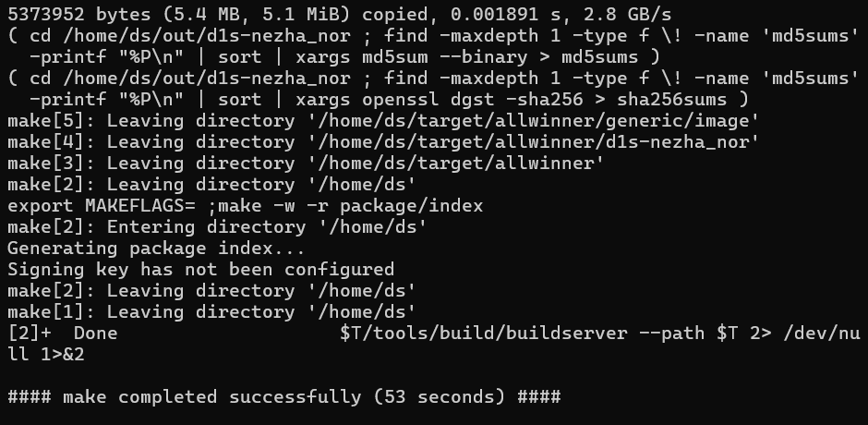This screenshot has height=425, width=868.
Task: Click the "Signing key has not been configured" text
Action: 200,270
